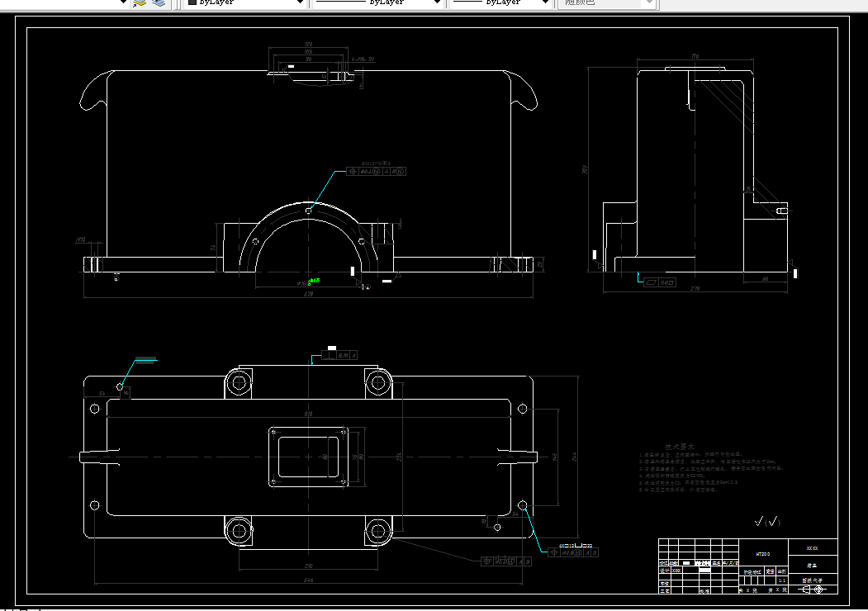Open the color control ByLayer dropdown
The width and height of the screenshot is (868, 611).
[246, 2]
